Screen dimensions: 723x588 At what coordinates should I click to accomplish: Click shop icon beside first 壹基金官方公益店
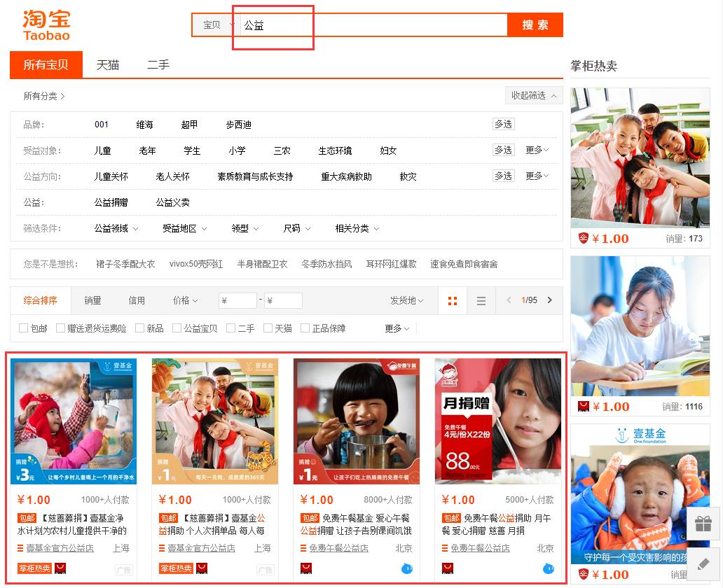[20, 548]
